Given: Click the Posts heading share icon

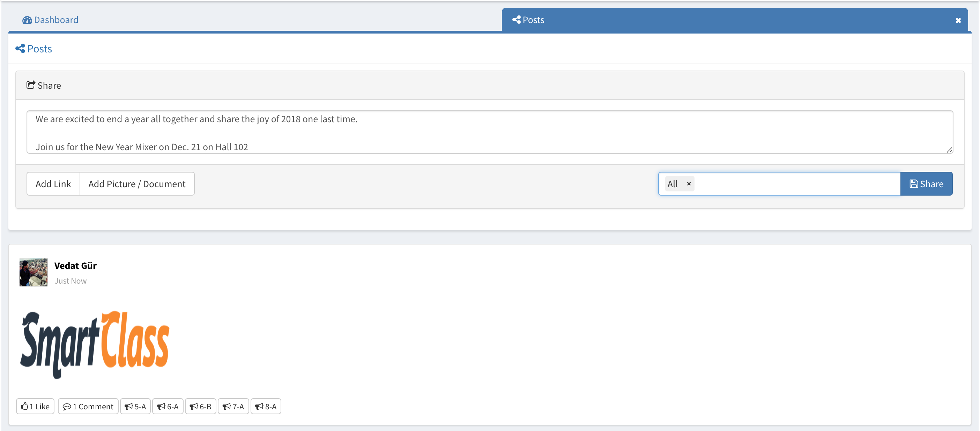Looking at the screenshot, I should click(20, 49).
